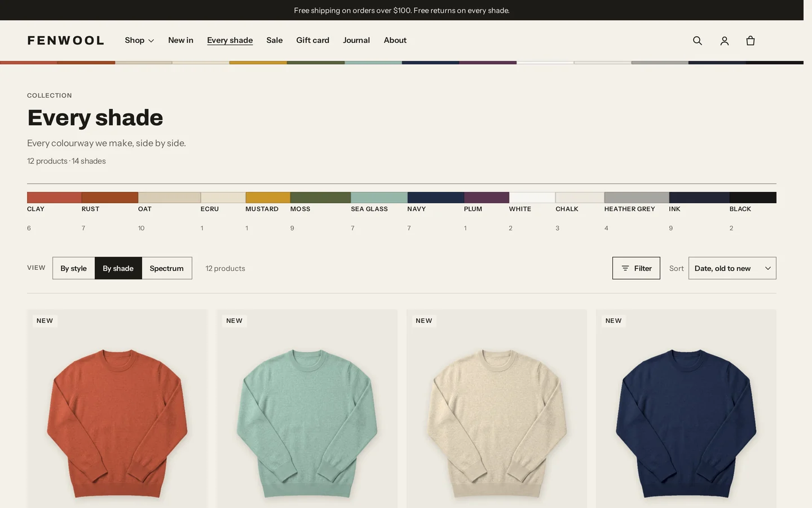
Task: Expand the Shop menu
Action: 139,41
